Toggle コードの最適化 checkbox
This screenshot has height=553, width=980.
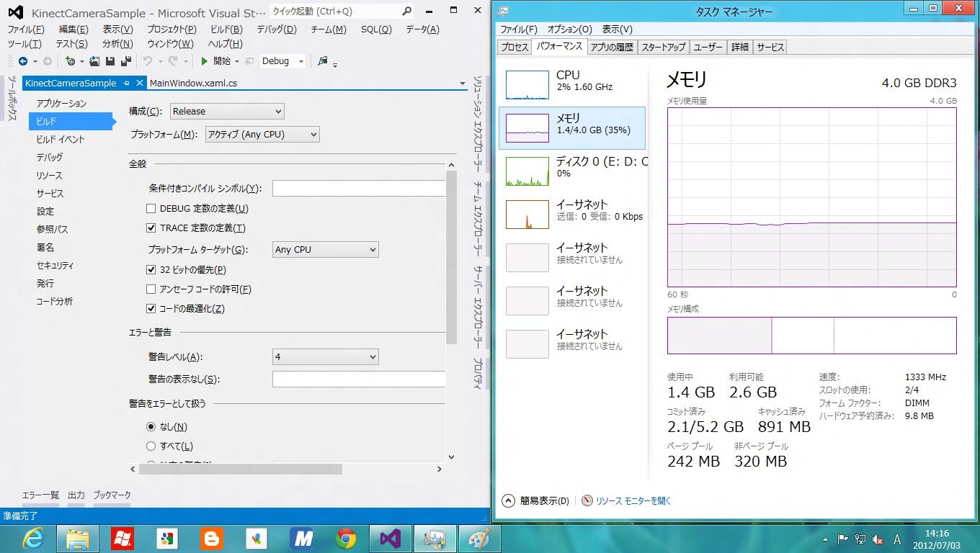pos(151,308)
